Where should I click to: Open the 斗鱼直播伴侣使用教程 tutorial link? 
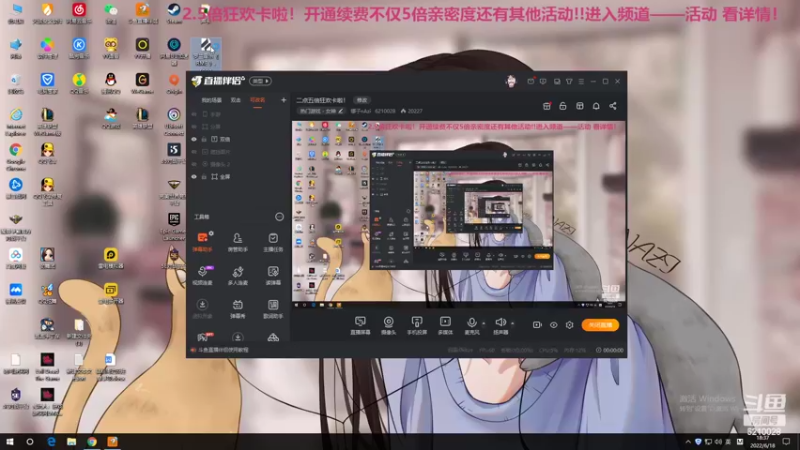[223, 350]
